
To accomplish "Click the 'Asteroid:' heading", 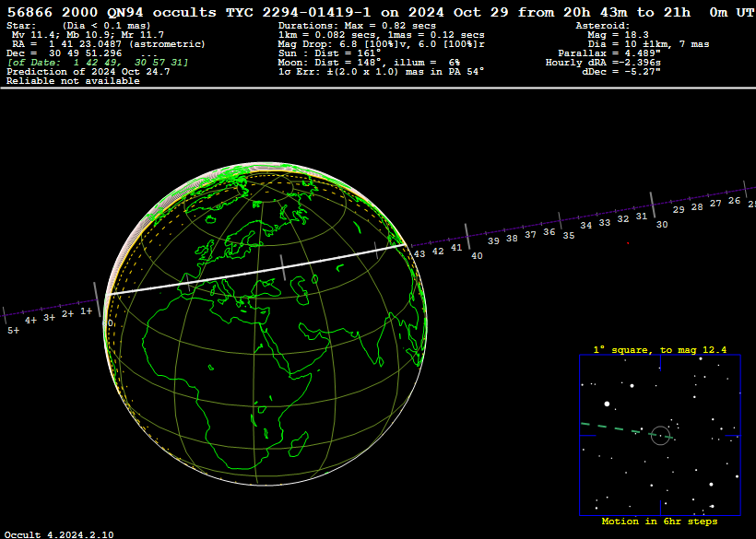I will 603,26.
